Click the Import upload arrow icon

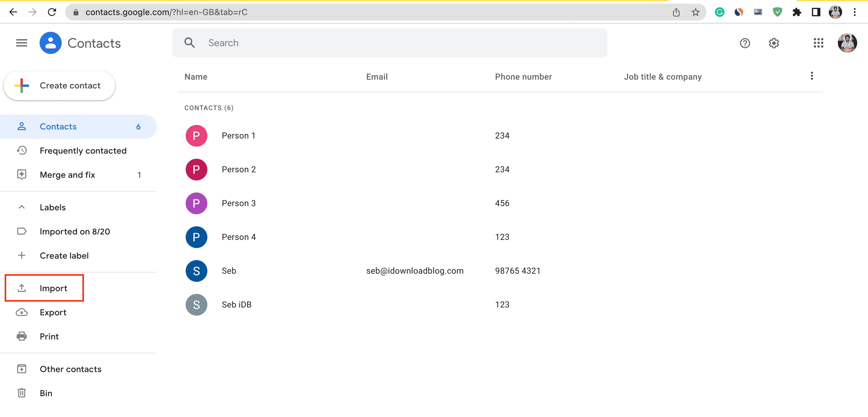click(x=22, y=288)
